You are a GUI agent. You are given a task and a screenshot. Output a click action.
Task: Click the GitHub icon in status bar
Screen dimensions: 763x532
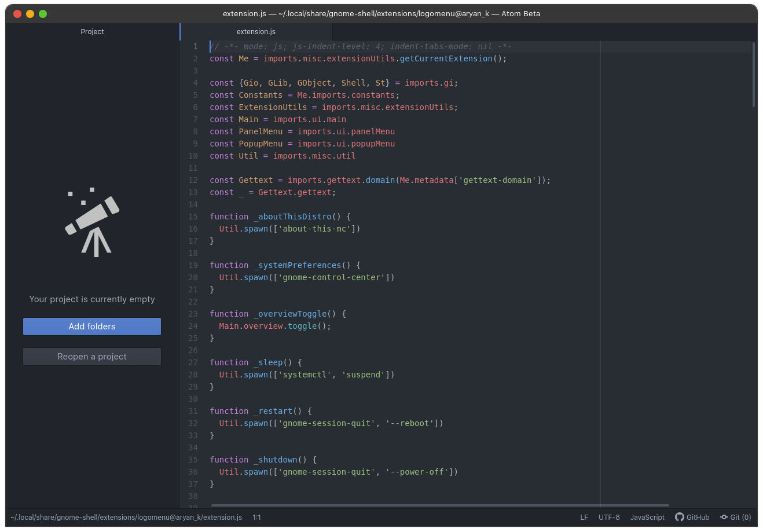[680, 517]
